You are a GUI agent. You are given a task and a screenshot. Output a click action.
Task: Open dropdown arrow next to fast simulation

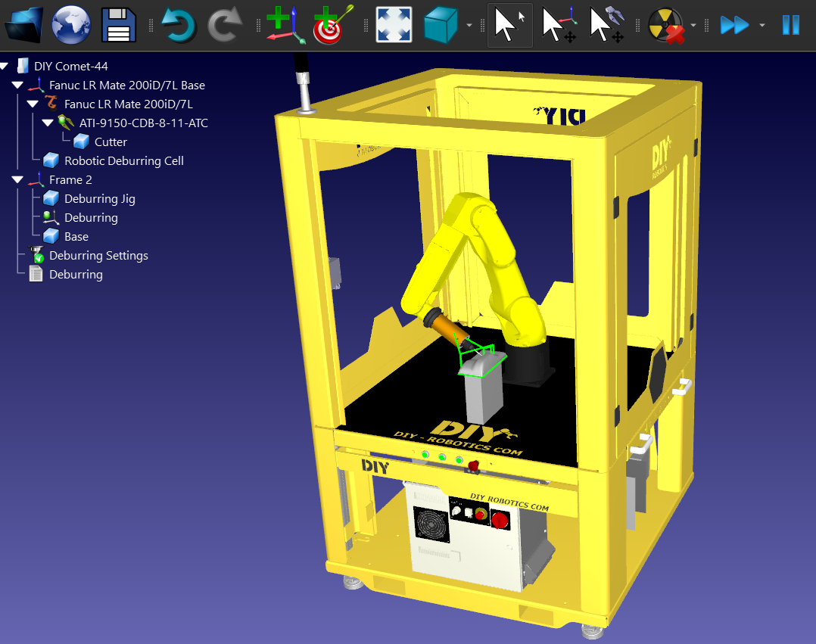761,25
